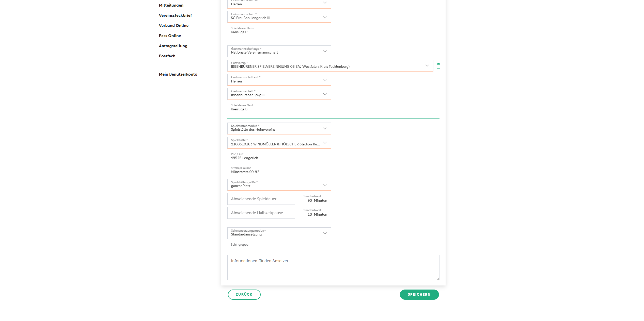Expand the Spielstättengröße ganzer Platz dropdown
Image resolution: width=644 pixels, height=321 pixels.
(x=279, y=185)
